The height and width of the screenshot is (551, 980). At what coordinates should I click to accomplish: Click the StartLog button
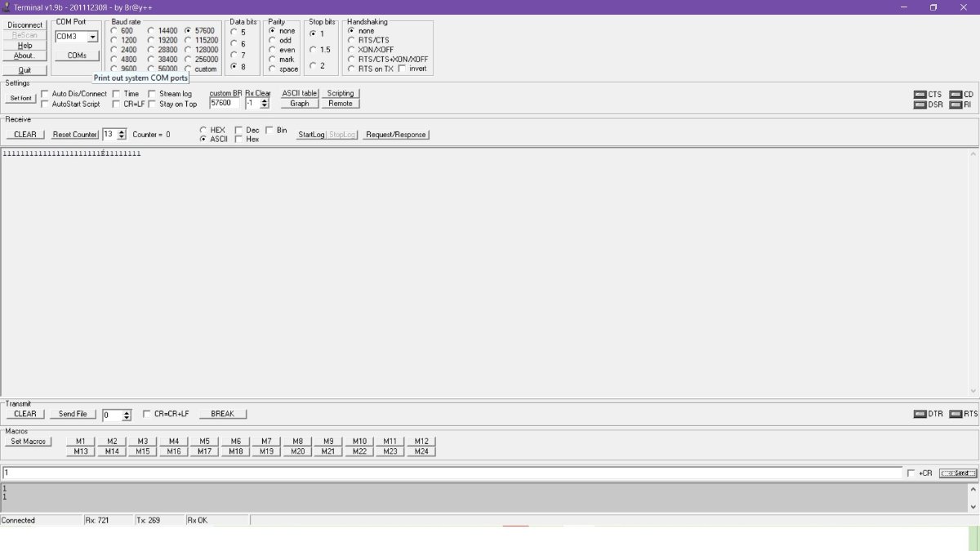[311, 134]
